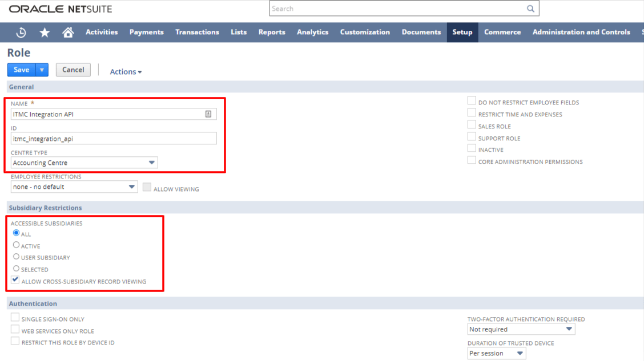Enable Single Sign-On Only
The image size is (644, 361).
[x=15, y=317]
